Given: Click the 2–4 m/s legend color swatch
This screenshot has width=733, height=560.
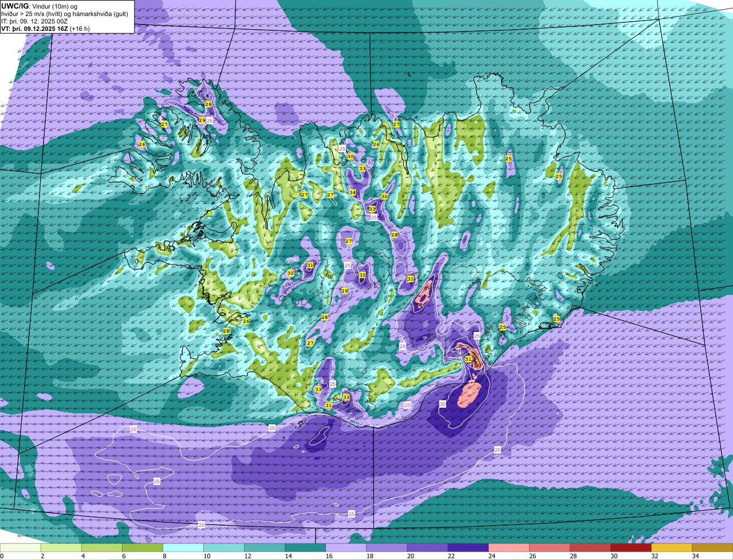Looking at the screenshot, I should pos(61,548).
